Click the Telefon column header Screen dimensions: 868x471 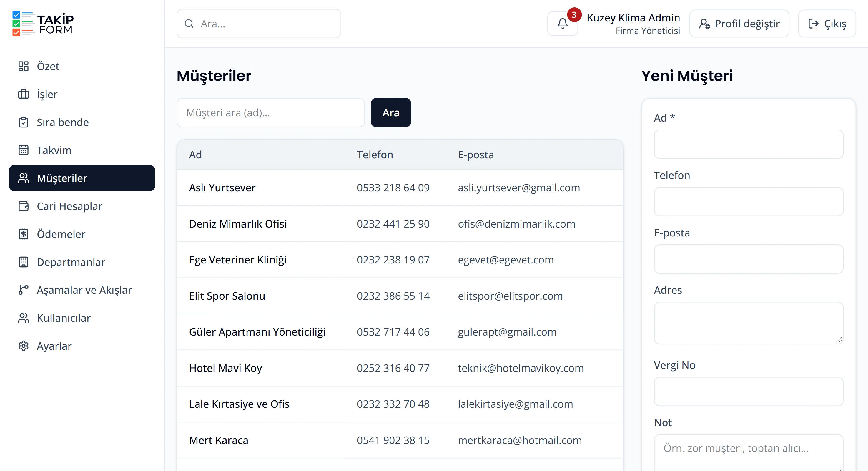coord(375,155)
